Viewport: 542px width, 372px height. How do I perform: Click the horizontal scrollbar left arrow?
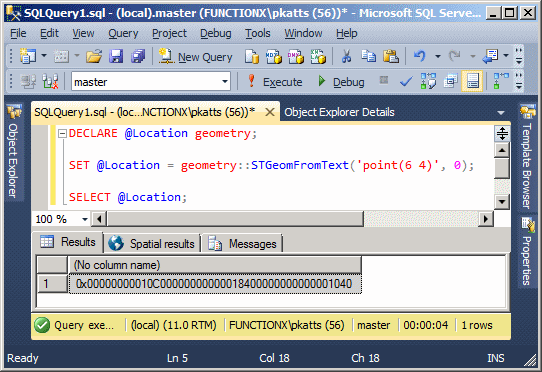[x=99, y=219]
